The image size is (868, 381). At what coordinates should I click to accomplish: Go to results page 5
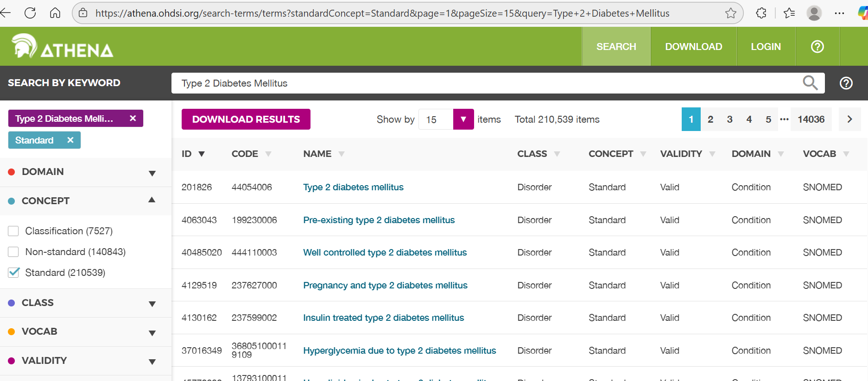coord(768,119)
